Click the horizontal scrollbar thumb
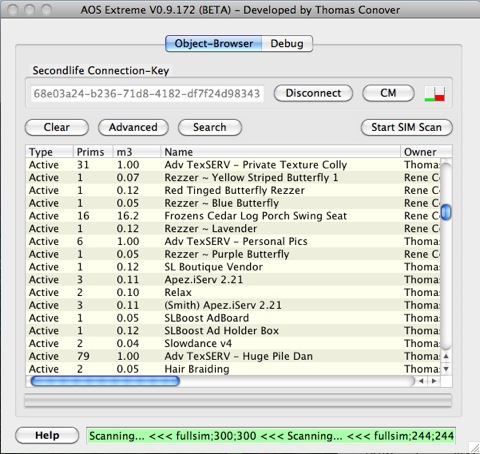This screenshot has height=454, width=480. coord(105,381)
